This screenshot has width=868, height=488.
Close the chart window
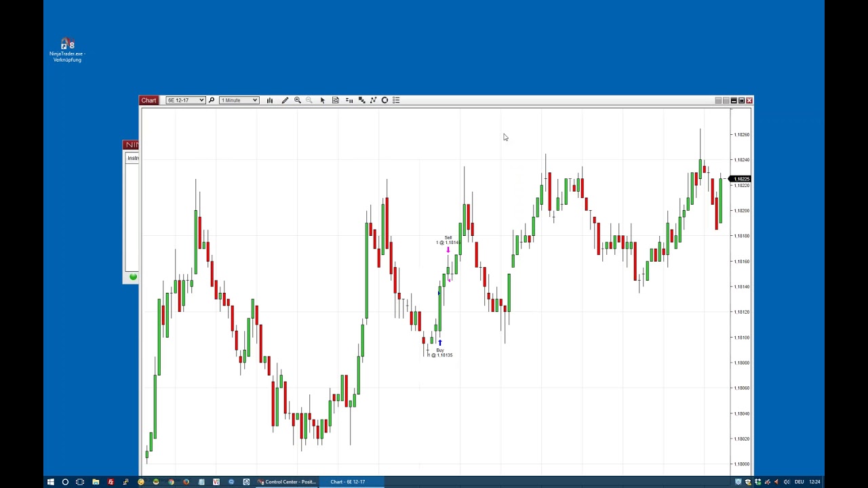point(749,100)
